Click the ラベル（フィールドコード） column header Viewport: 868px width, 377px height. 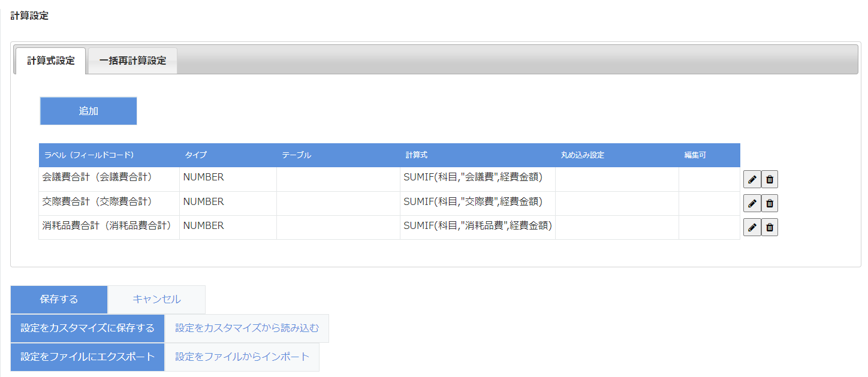tap(89, 155)
